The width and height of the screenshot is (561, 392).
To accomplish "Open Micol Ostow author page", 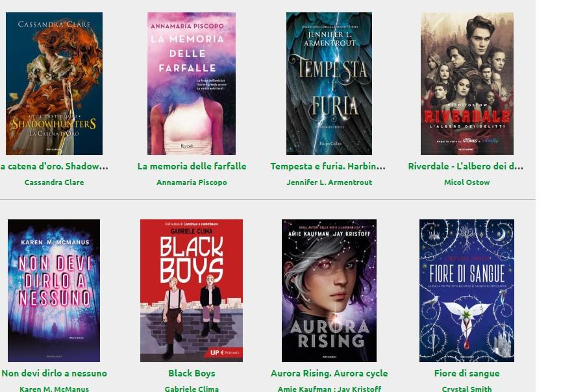I will point(467,182).
